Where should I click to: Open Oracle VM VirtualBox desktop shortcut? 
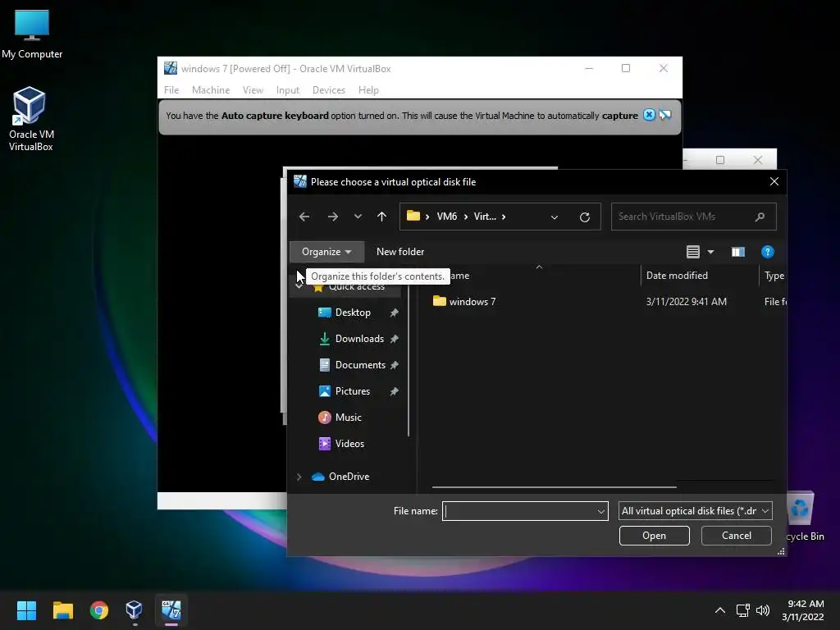(x=30, y=119)
